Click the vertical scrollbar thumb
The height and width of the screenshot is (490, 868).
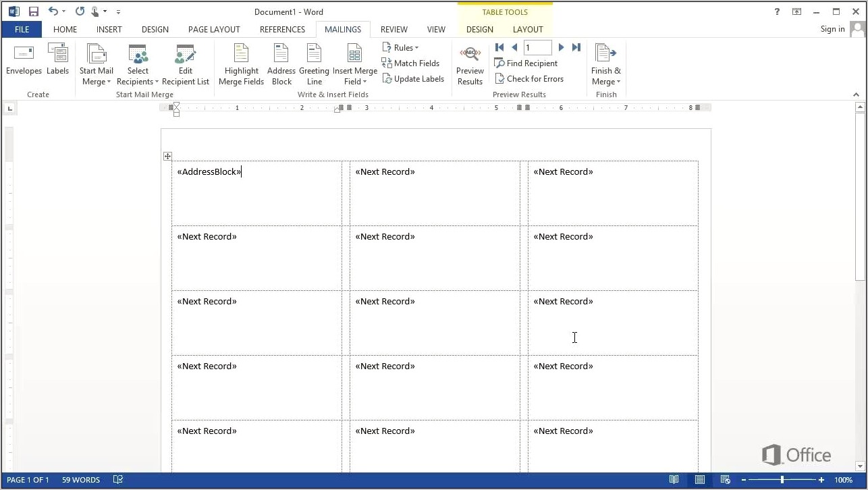[x=860, y=197]
